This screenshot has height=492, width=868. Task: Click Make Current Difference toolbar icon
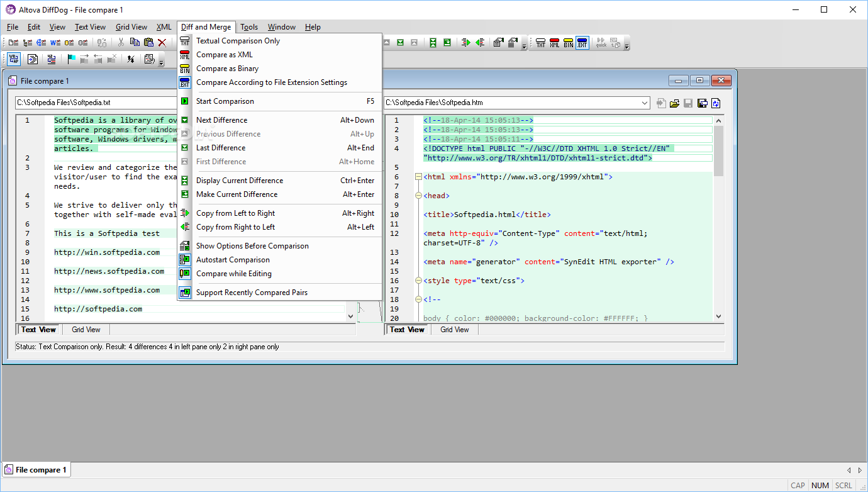pos(447,42)
